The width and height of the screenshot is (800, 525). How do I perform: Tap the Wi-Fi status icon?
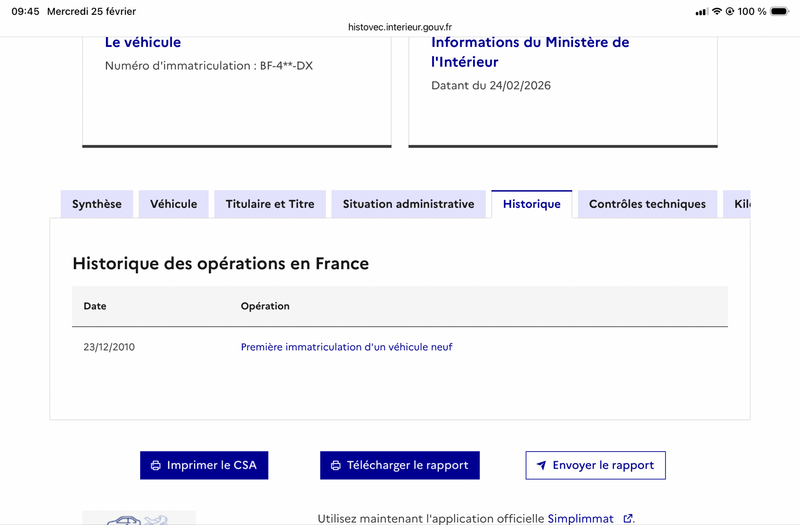pyautogui.click(x=717, y=11)
